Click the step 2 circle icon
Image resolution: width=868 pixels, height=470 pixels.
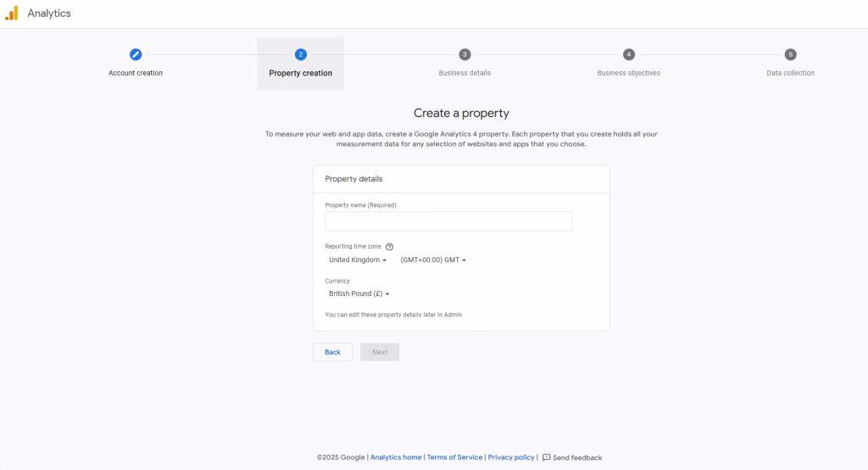click(x=301, y=54)
